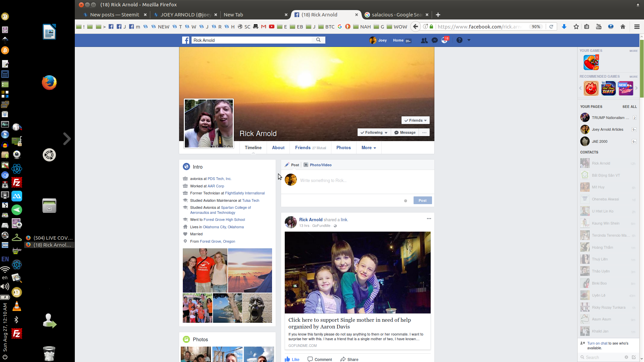The image size is (644, 362).
Task: Open Facebook friend requests icon
Action: pos(424,40)
